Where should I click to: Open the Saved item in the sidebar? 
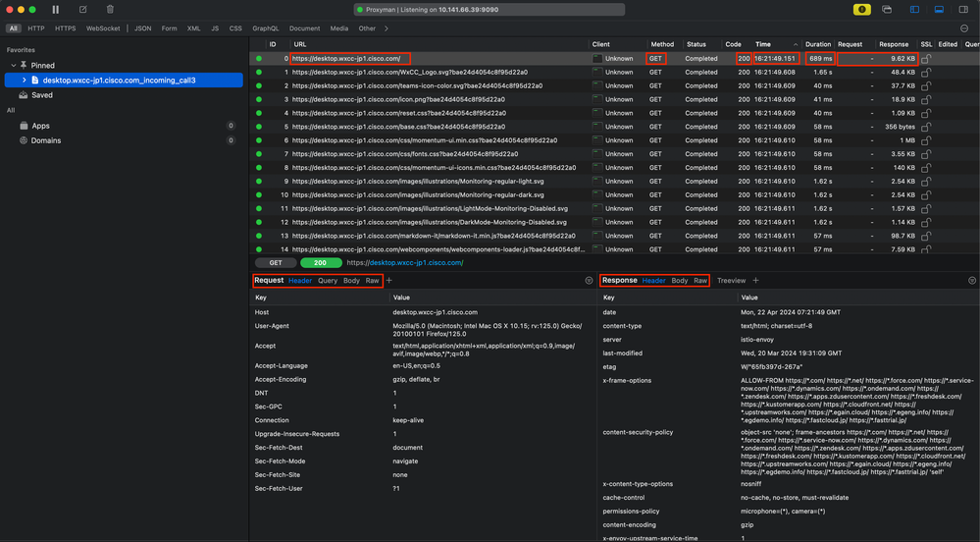point(42,95)
